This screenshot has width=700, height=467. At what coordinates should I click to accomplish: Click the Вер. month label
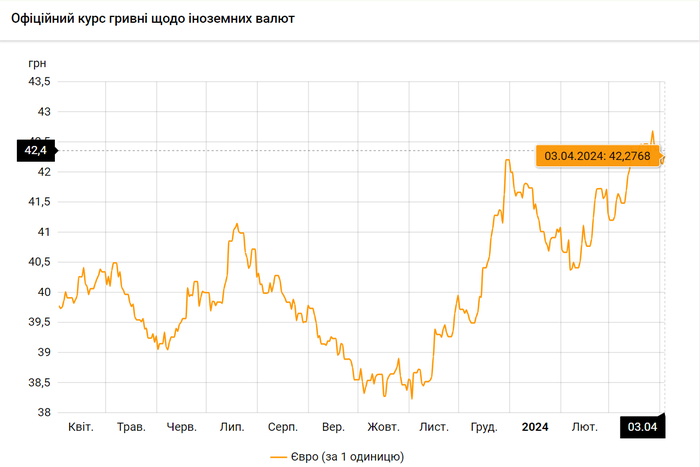coord(334,427)
